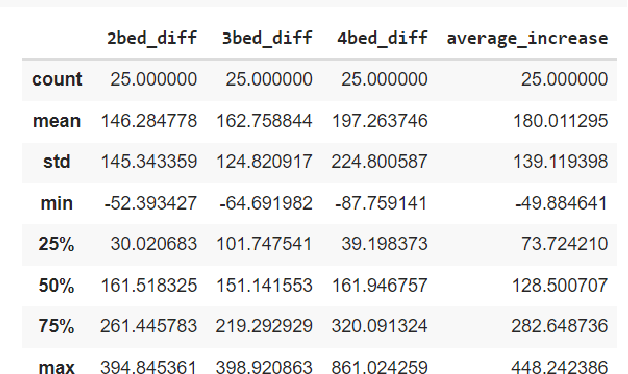Click the 25% value 39.198373
Viewport: 628px width, 374px height.
(384, 244)
